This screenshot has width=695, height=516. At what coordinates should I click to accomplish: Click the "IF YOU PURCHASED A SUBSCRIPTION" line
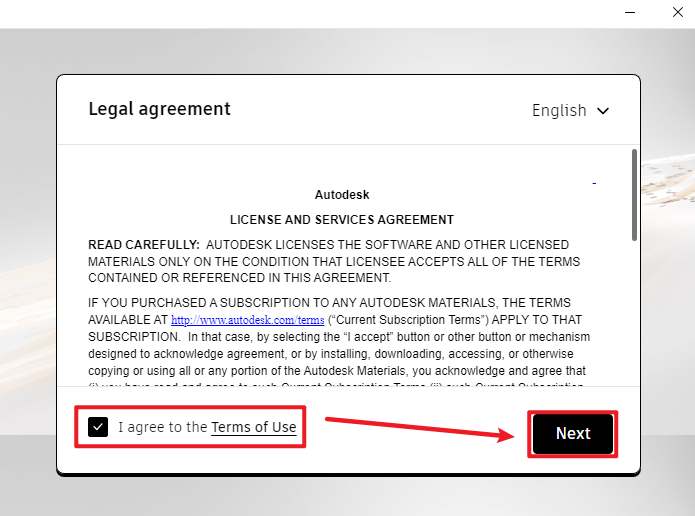(329, 303)
